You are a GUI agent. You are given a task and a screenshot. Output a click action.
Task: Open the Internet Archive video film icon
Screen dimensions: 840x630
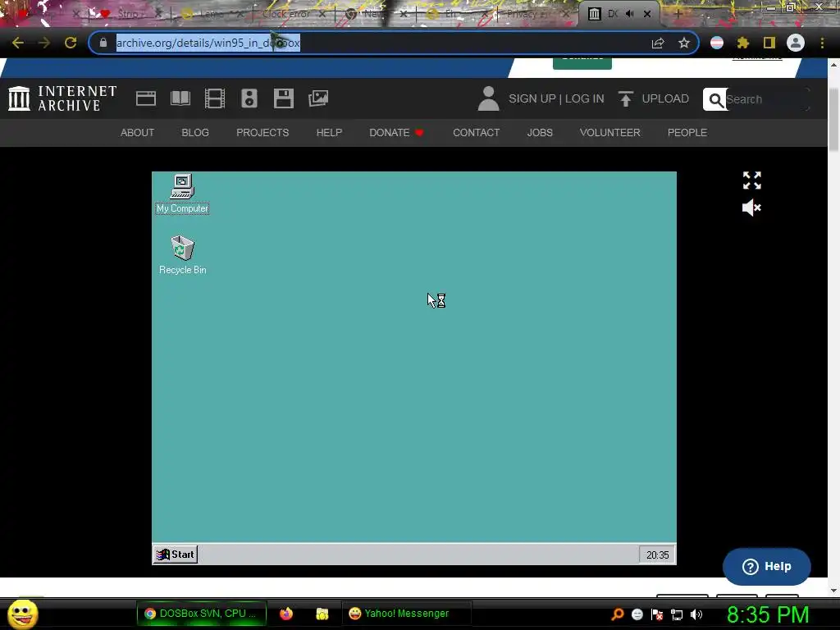tap(215, 98)
